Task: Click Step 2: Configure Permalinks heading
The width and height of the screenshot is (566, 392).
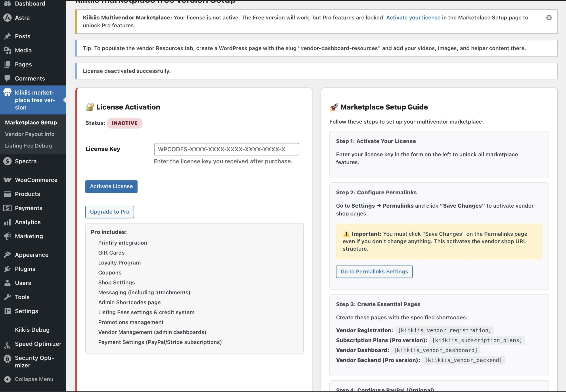Action: 376,192
